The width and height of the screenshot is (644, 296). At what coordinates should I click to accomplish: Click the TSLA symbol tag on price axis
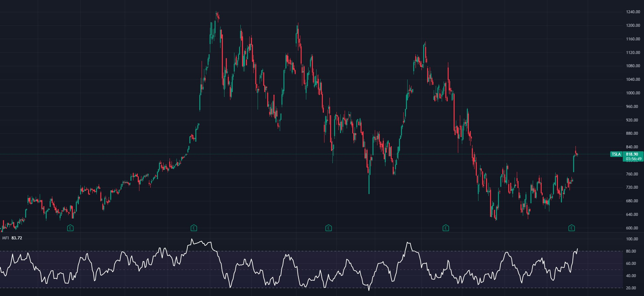coord(616,154)
